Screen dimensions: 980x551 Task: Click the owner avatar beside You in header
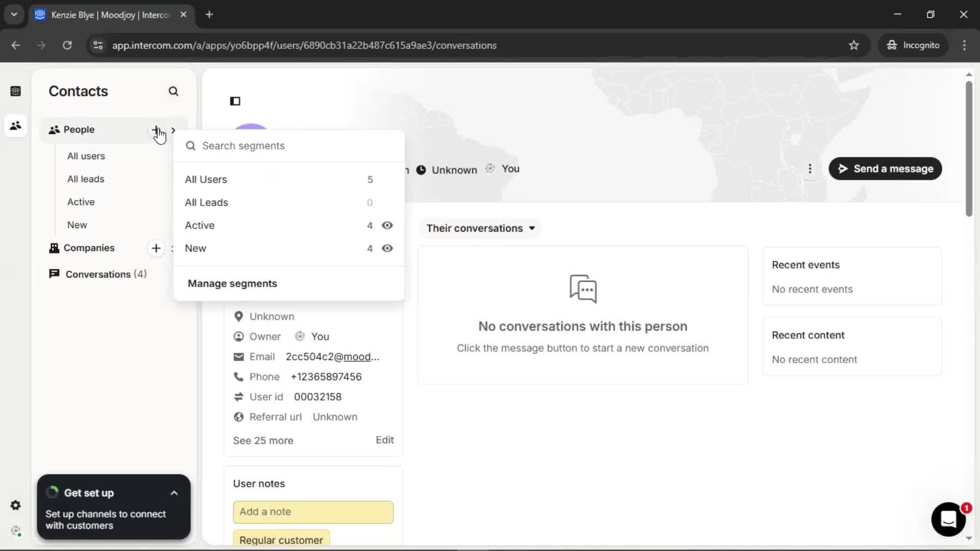(490, 168)
